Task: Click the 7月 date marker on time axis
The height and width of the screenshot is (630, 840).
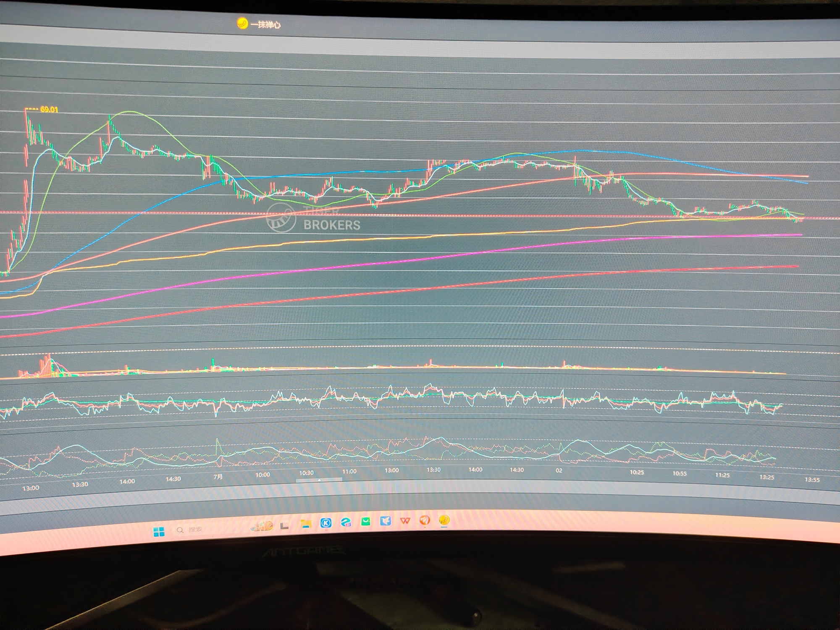Action: click(x=218, y=477)
